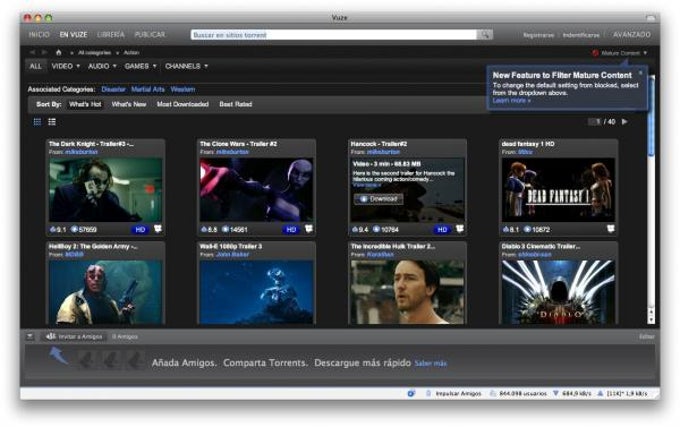Switch to list view layout
This screenshot has width=680, height=427.
click(x=52, y=122)
